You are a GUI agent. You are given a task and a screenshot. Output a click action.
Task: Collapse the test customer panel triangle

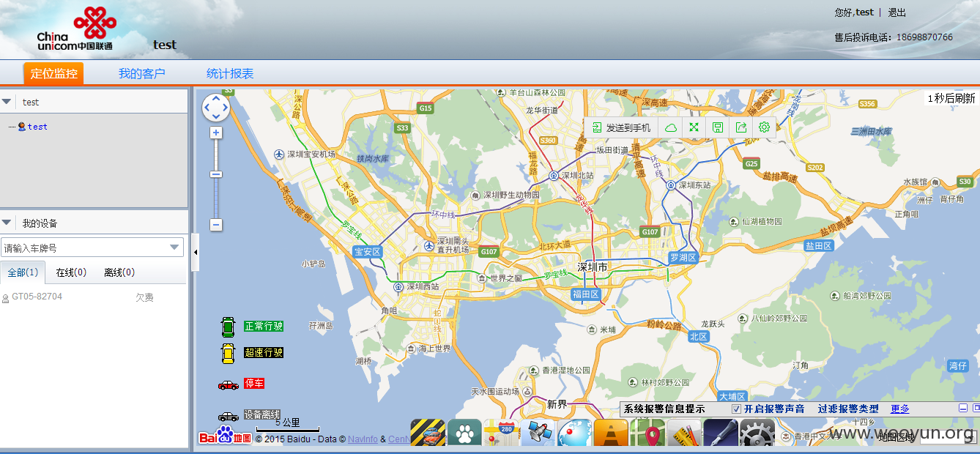[x=6, y=102]
